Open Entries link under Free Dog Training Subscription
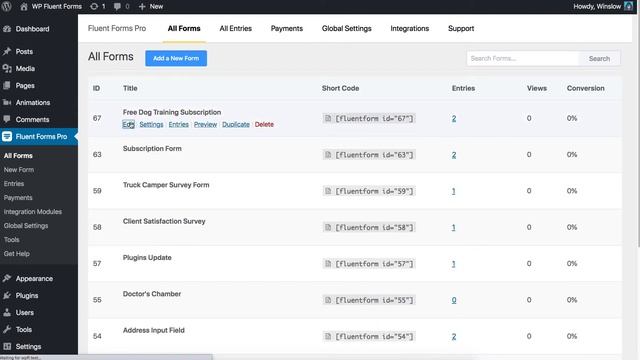This screenshot has width=640, height=360. pyautogui.click(x=178, y=124)
